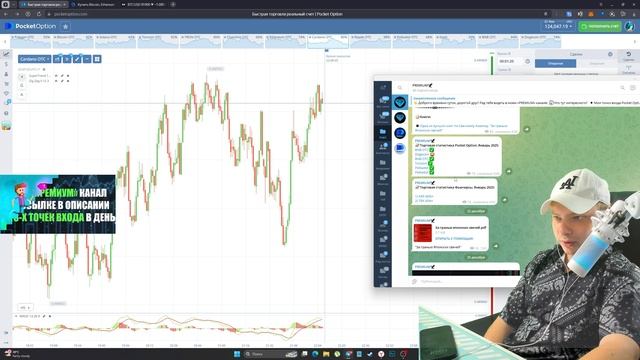Toggle Telegram right info panel icon
This screenshot has height=360, width=640.
633,87
